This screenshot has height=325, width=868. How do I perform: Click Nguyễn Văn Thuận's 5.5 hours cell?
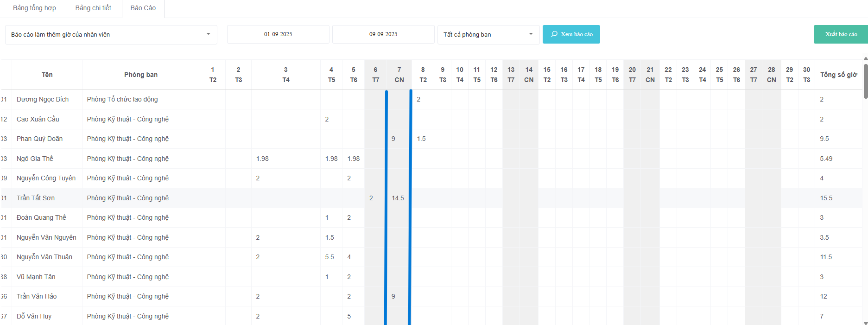pos(329,257)
